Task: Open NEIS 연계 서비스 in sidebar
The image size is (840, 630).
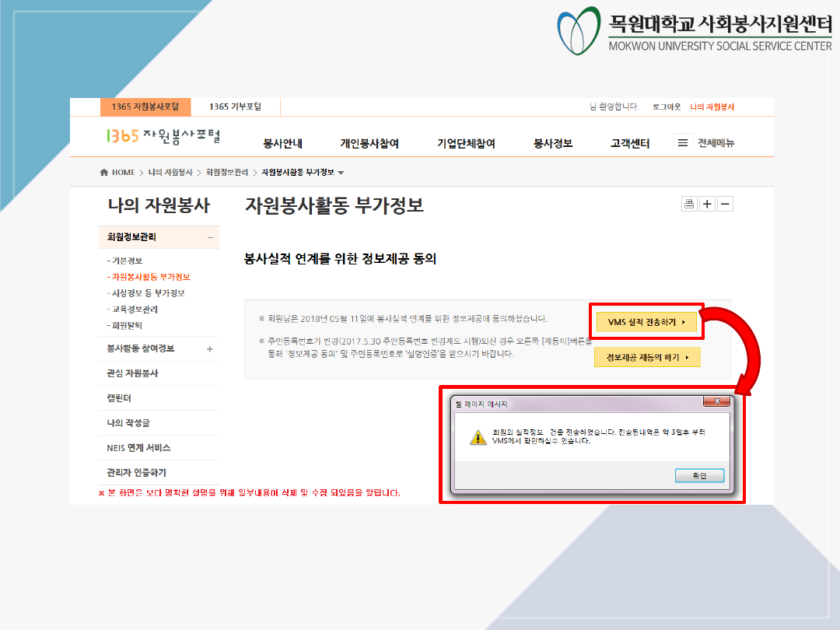Action: 138,448
